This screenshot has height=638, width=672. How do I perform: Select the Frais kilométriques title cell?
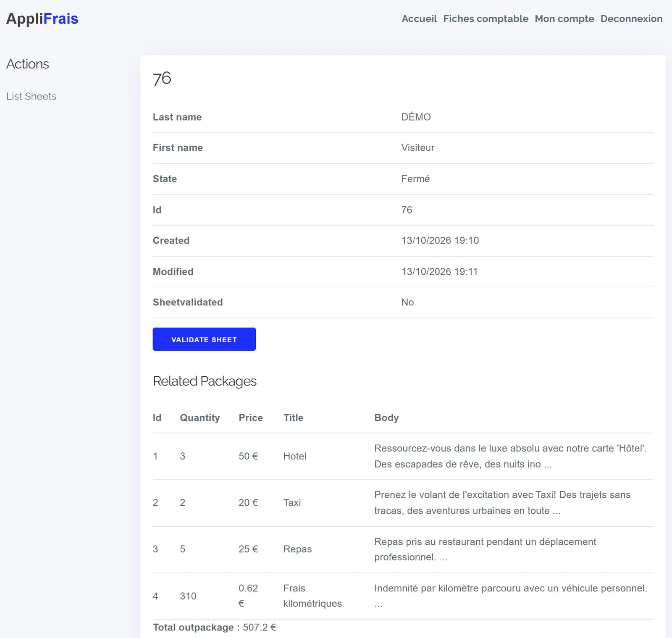click(x=312, y=596)
